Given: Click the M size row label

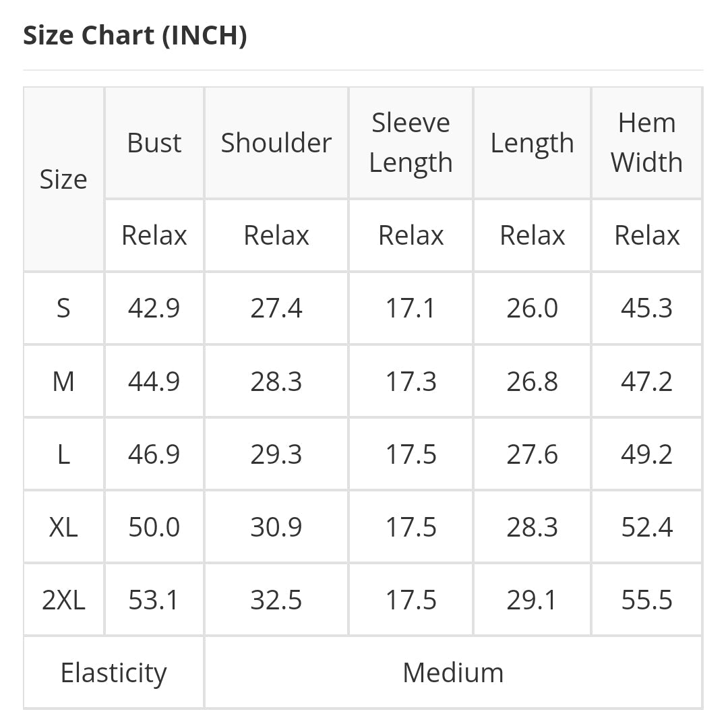Looking at the screenshot, I should (63, 382).
